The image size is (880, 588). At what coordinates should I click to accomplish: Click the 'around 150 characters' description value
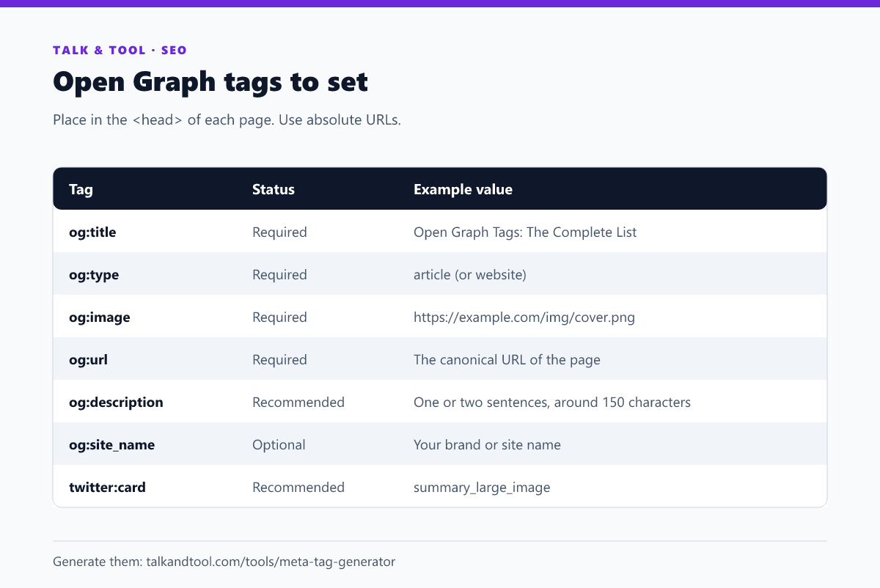click(x=552, y=403)
